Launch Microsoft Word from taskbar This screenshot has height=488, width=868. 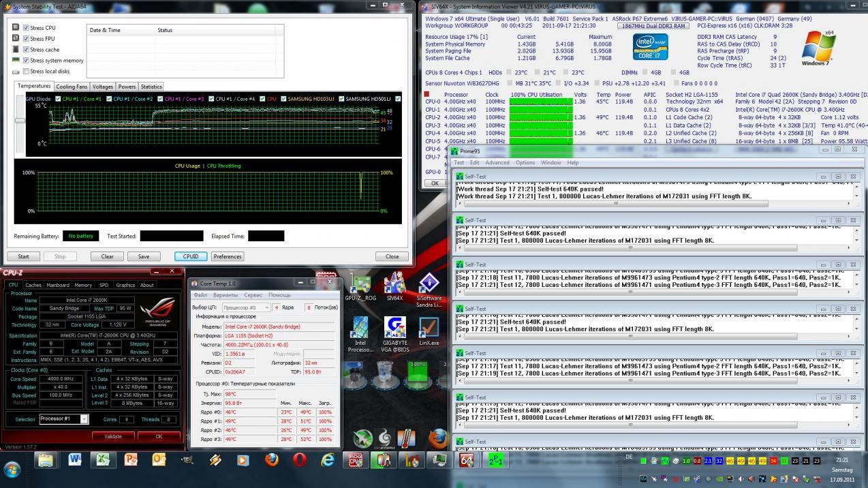click(x=75, y=461)
